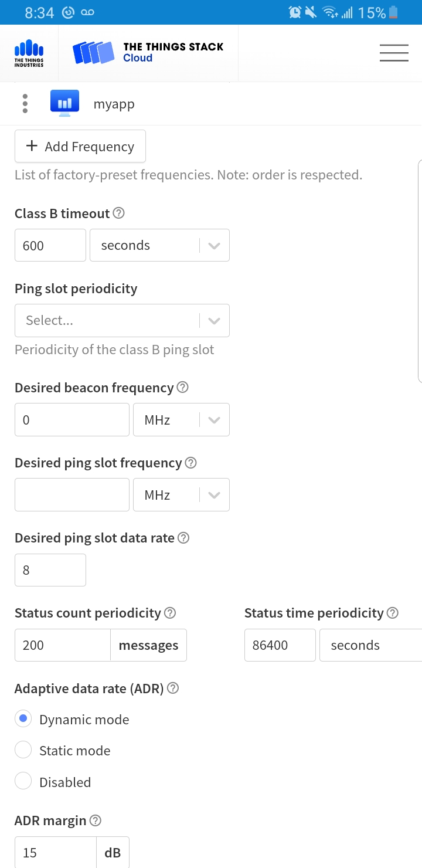Open the MHz unit dropdown for beacon frequency
This screenshot has height=868, width=422.
coord(181,420)
